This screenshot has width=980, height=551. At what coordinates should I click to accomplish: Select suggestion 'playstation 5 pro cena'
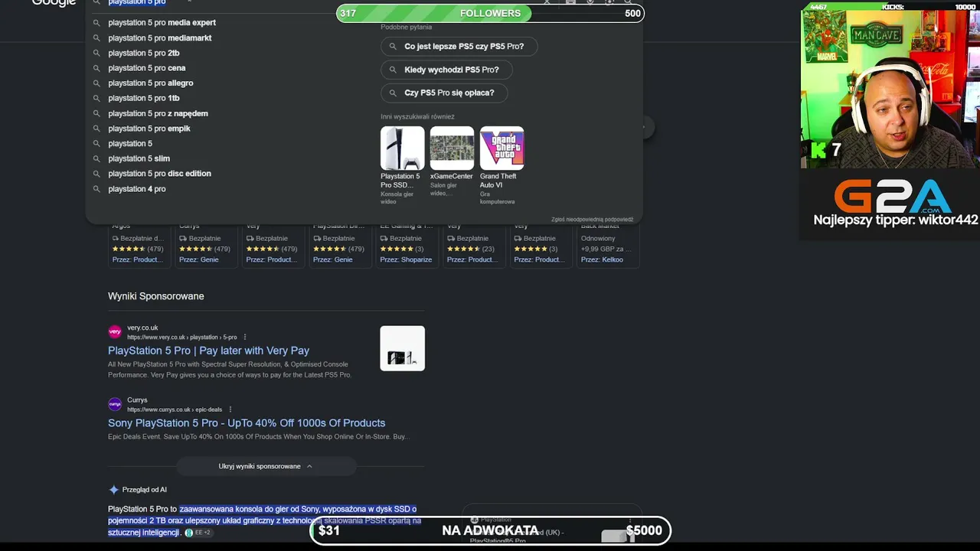146,68
